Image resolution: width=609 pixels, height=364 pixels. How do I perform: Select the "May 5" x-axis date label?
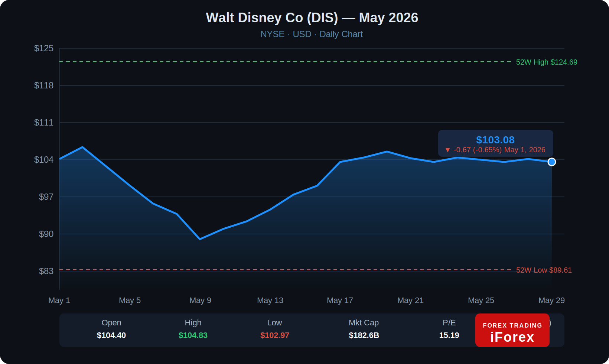tap(130, 300)
